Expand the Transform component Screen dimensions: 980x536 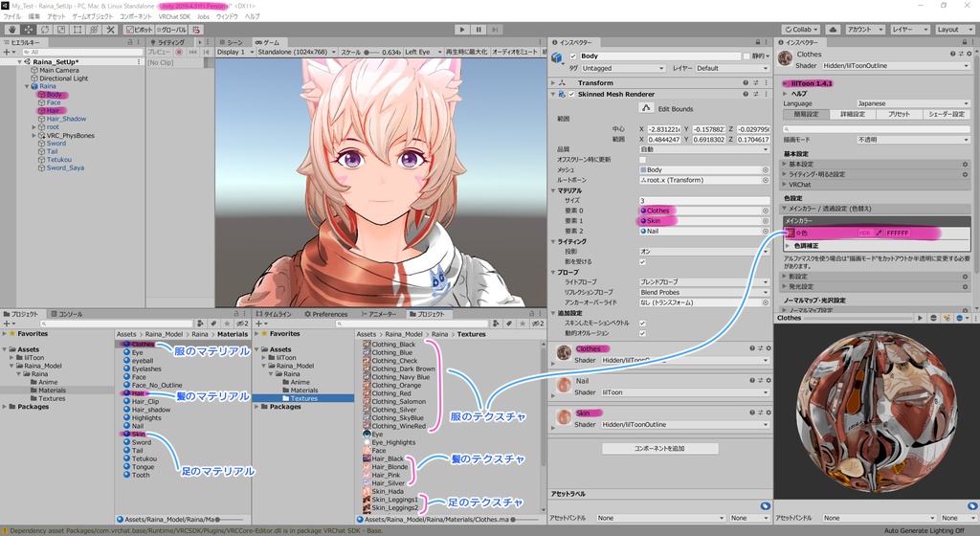click(x=553, y=82)
